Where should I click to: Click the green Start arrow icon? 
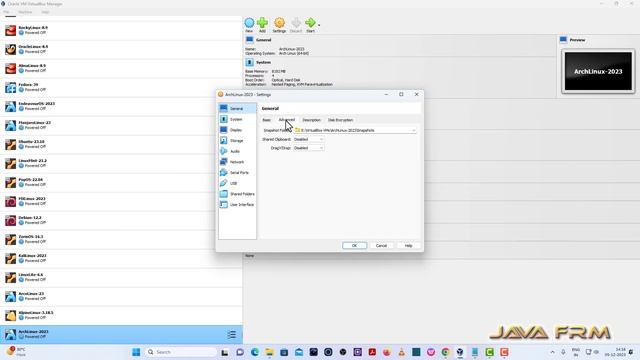coord(310,24)
